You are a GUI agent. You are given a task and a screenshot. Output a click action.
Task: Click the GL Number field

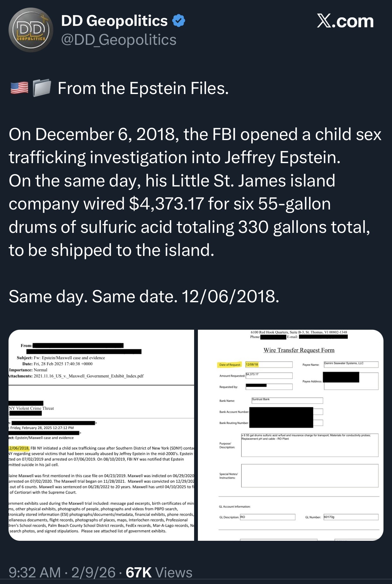[x=351, y=517]
